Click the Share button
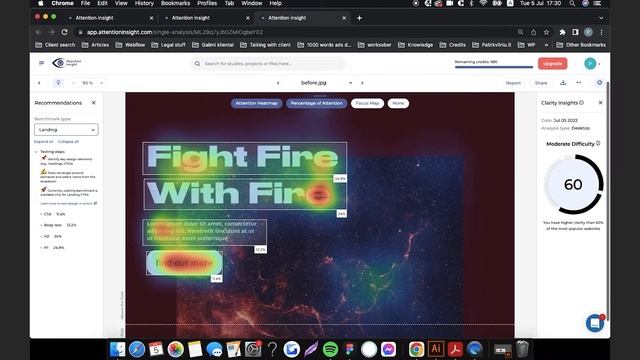 [541, 83]
